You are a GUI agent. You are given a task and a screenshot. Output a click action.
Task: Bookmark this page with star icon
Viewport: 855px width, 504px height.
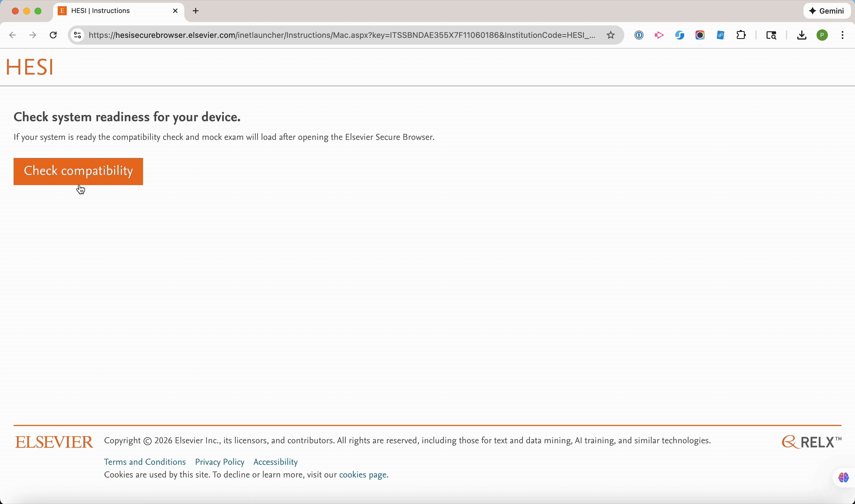(610, 35)
